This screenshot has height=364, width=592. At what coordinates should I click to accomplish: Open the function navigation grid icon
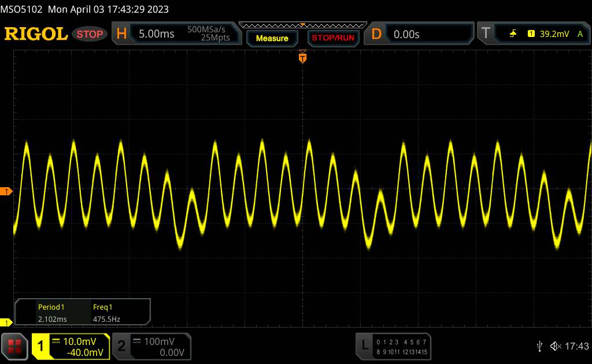click(x=15, y=346)
